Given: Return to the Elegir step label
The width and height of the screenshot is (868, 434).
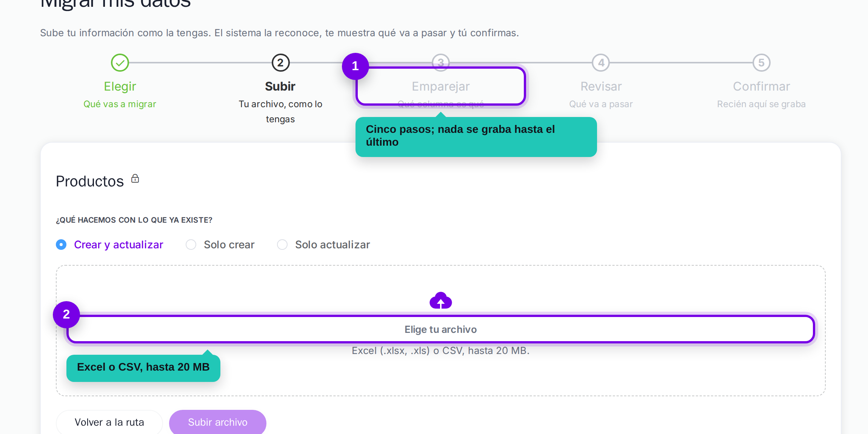Looking at the screenshot, I should point(120,86).
